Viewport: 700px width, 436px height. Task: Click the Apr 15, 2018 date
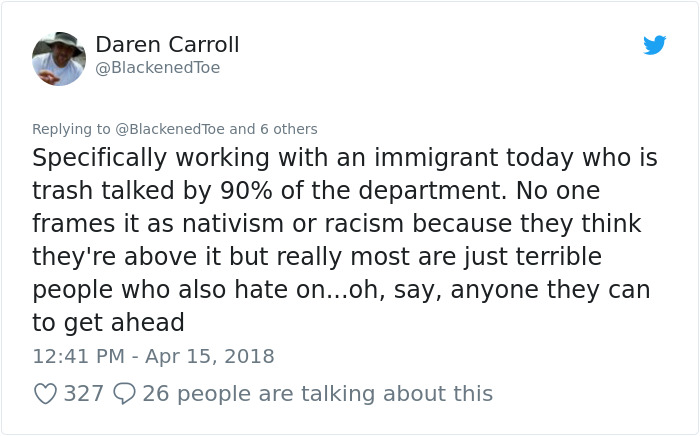point(210,356)
